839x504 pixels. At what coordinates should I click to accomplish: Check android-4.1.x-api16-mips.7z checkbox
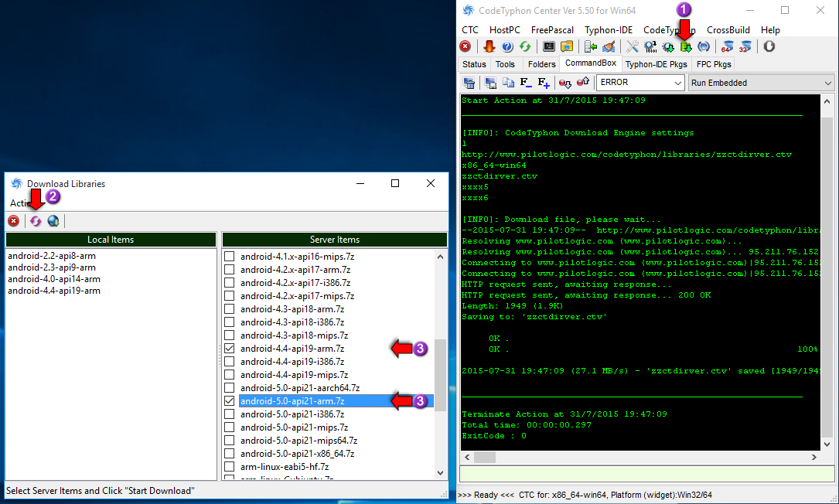[230, 257]
